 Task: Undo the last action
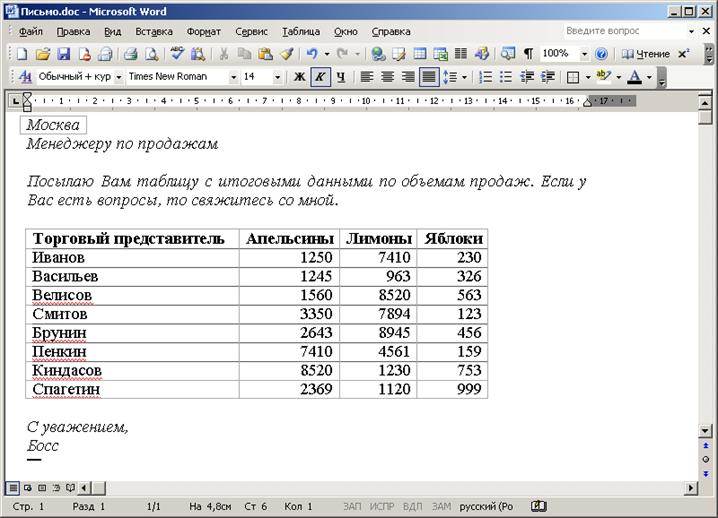tap(312, 54)
